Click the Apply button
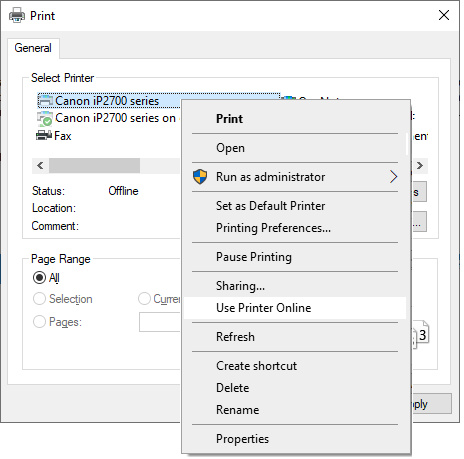 tap(431, 404)
